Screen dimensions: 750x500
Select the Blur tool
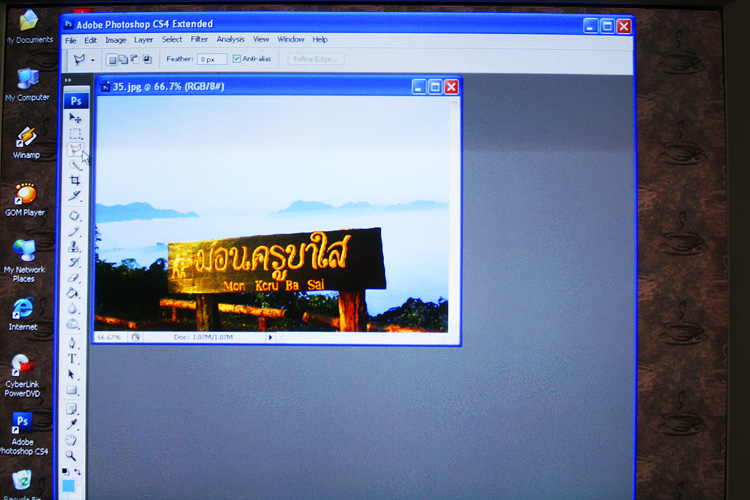click(73, 309)
